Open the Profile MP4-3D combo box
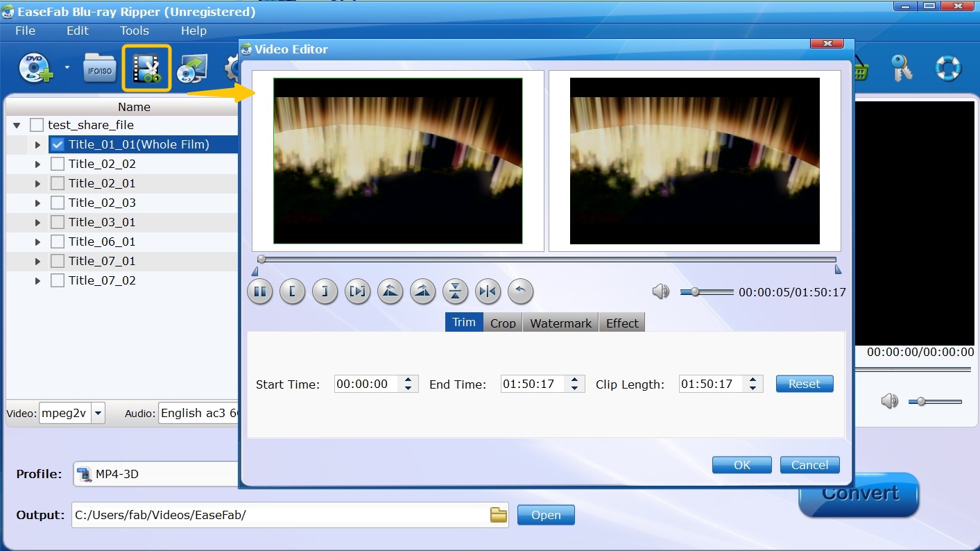 click(x=155, y=474)
